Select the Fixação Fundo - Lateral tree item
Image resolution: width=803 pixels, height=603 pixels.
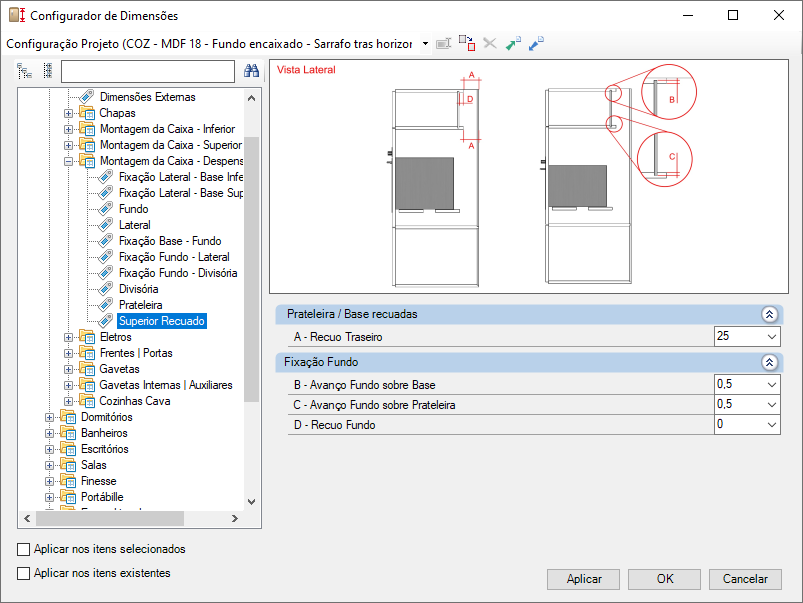(x=174, y=257)
